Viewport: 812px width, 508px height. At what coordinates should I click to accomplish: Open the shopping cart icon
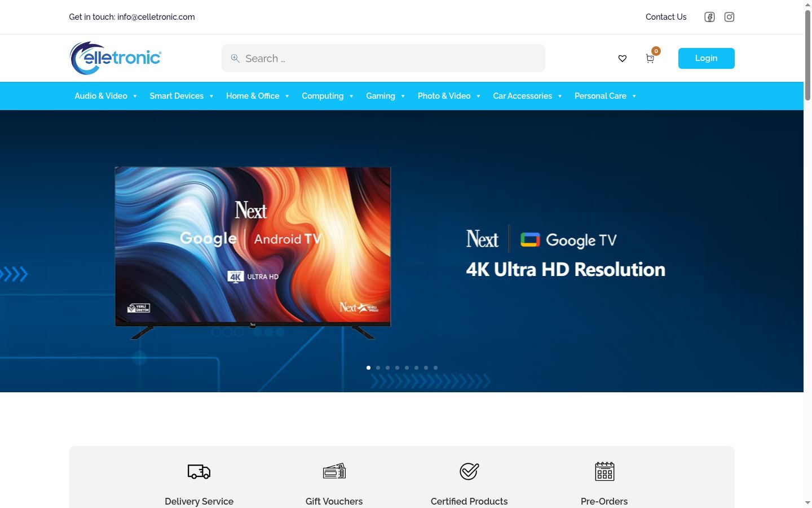[650, 58]
